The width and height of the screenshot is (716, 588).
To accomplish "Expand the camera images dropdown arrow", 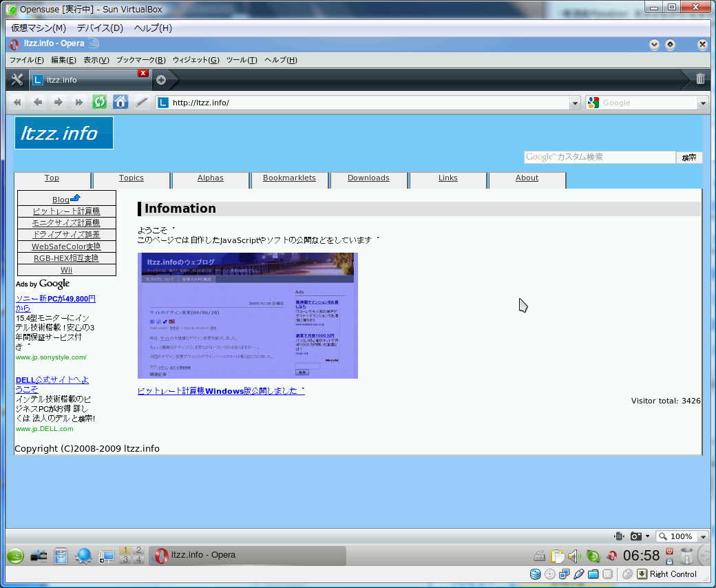I will click(x=647, y=536).
